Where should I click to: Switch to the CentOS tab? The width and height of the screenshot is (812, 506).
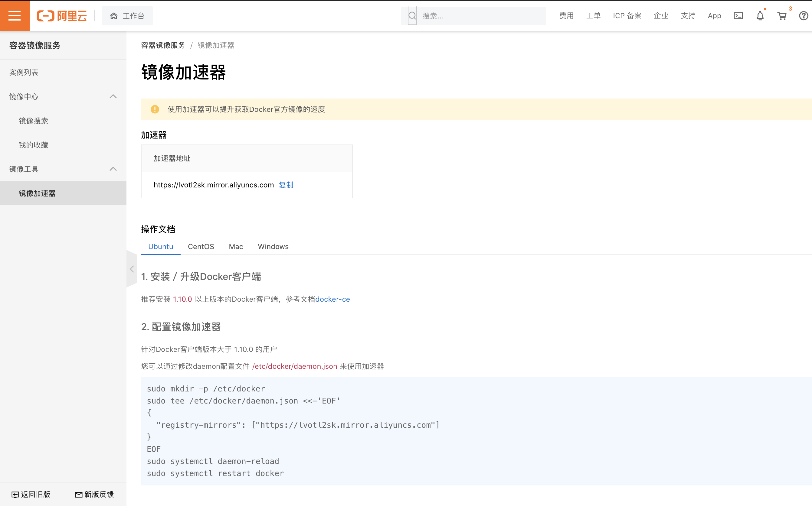point(201,247)
